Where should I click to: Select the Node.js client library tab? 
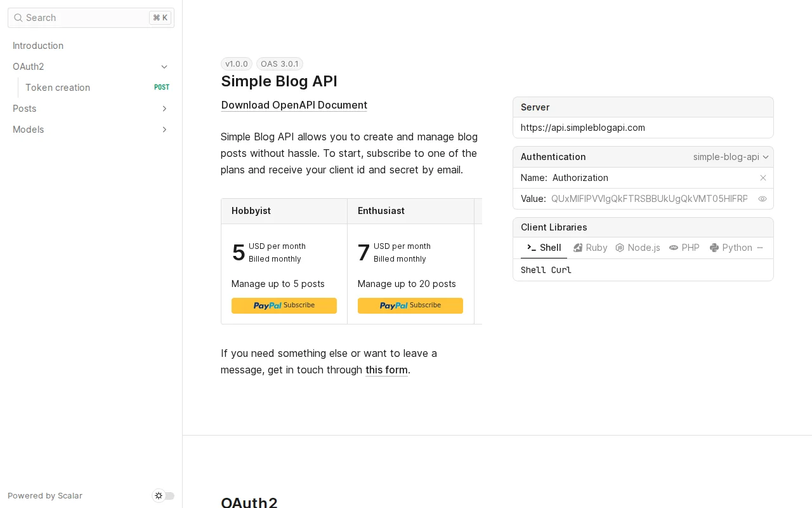[x=638, y=248]
